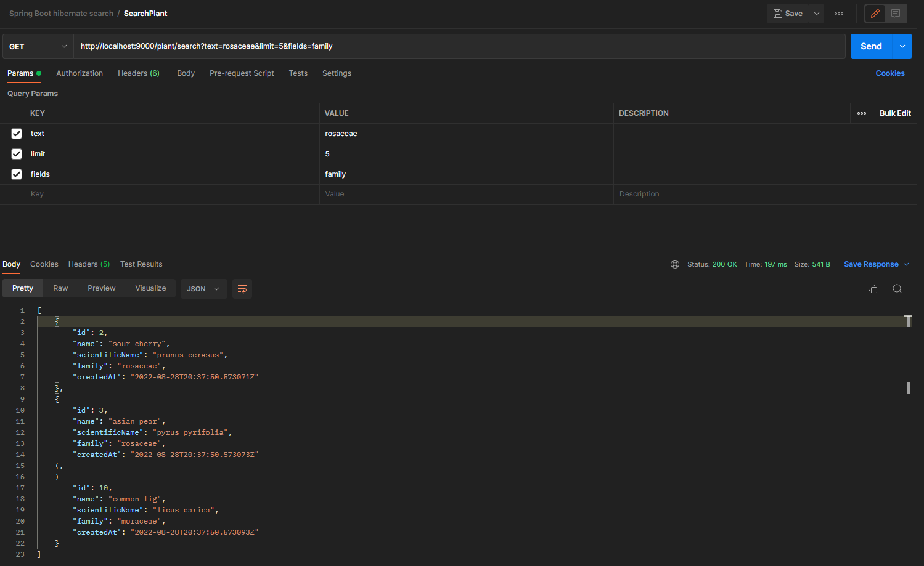Open the GET method dropdown
924x566 pixels.
tap(38, 46)
